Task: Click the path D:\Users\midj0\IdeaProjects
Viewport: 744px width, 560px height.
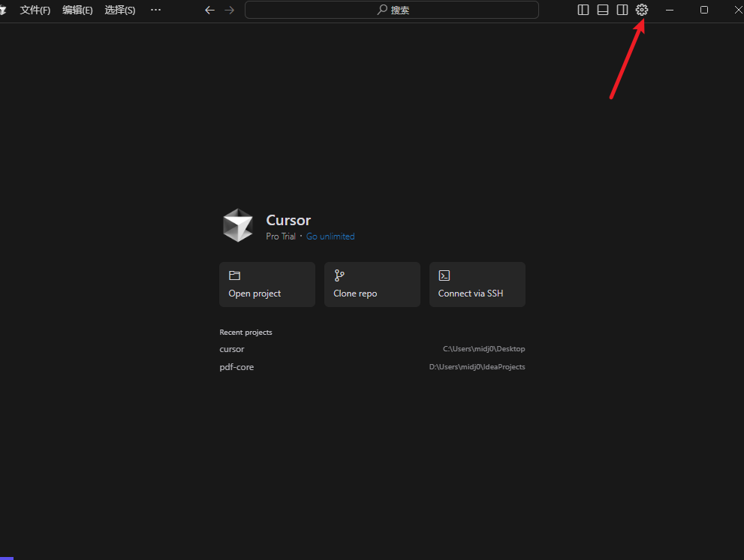Action: (477, 367)
